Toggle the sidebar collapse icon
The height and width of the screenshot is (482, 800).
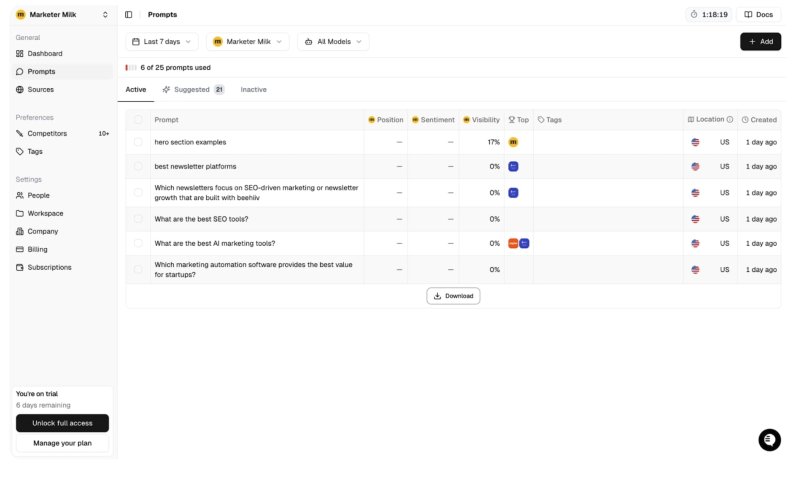click(128, 15)
